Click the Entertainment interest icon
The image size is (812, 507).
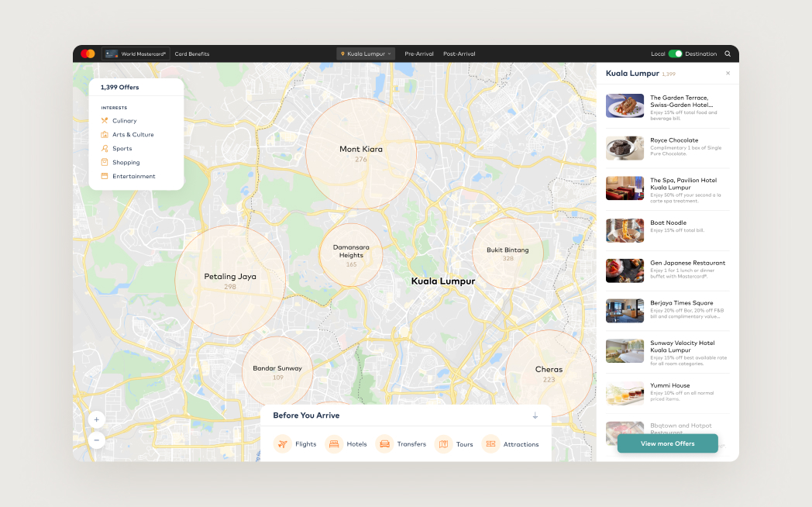[104, 176]
